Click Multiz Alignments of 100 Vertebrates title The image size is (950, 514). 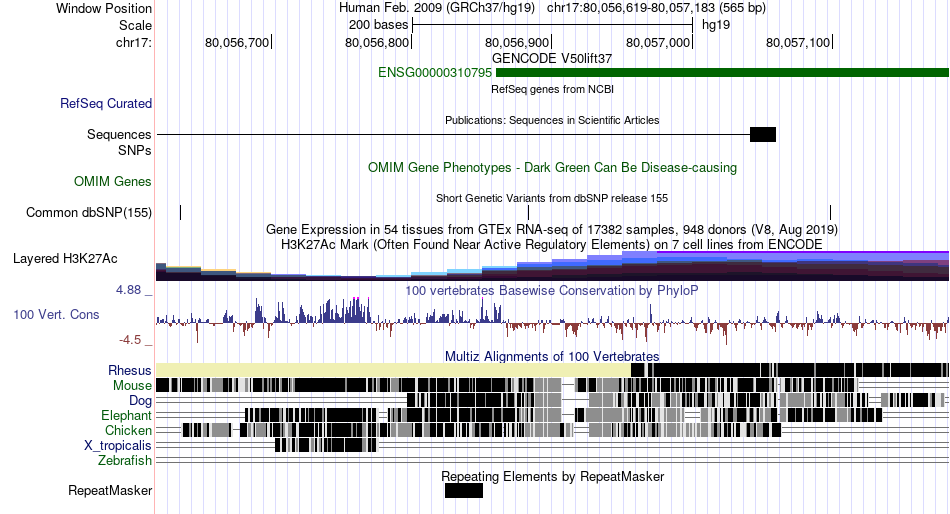[552, 356]
